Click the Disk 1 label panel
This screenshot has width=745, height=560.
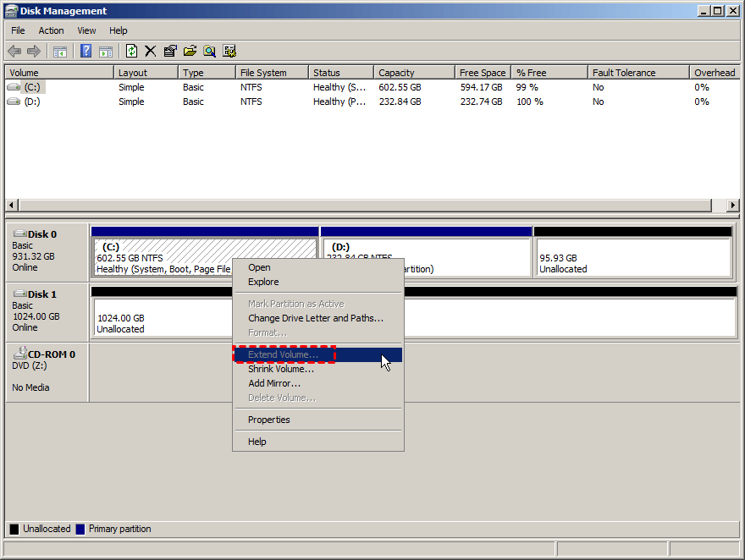coord(47,310)
